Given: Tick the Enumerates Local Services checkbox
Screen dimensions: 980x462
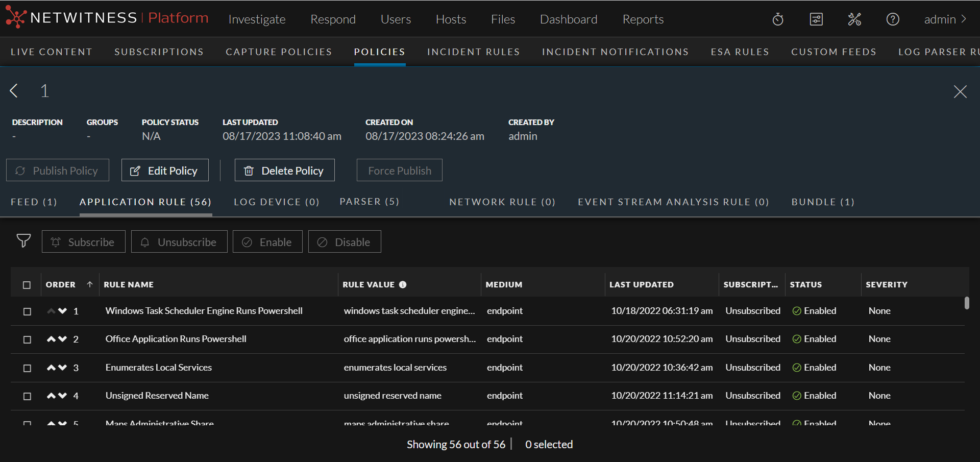Looking at the screenshot, I should [x=27, y=368].
